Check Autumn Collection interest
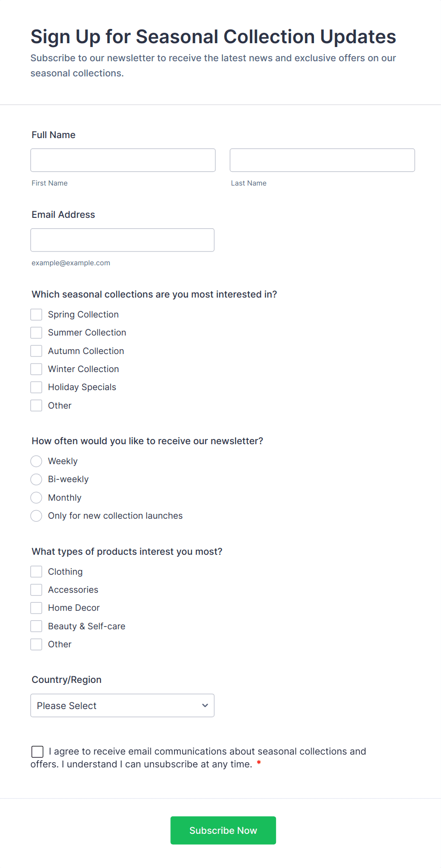This screenshot has width=441, height=868. 36,351
